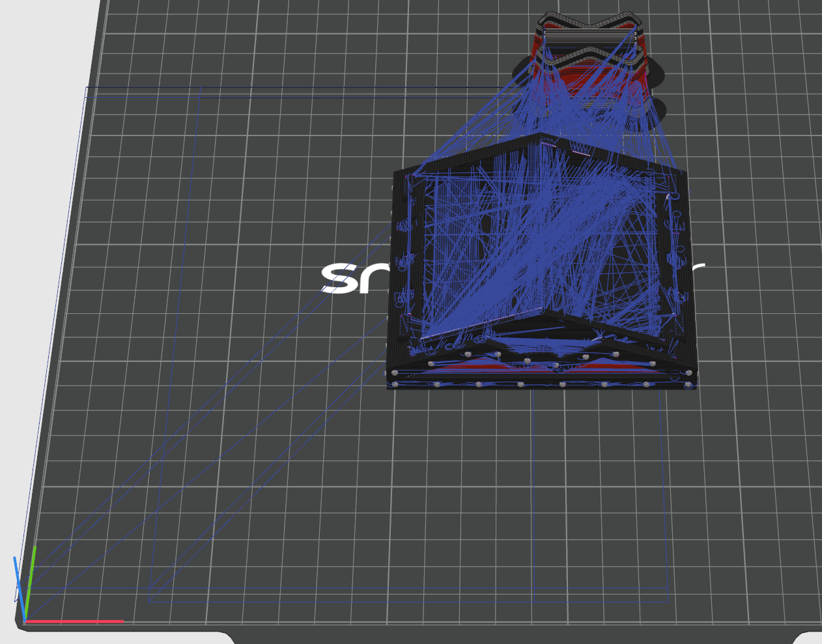Click the top ridge peak of large model
The height and width of the screenshot is (644, 822).
click(x=541, y=135)
